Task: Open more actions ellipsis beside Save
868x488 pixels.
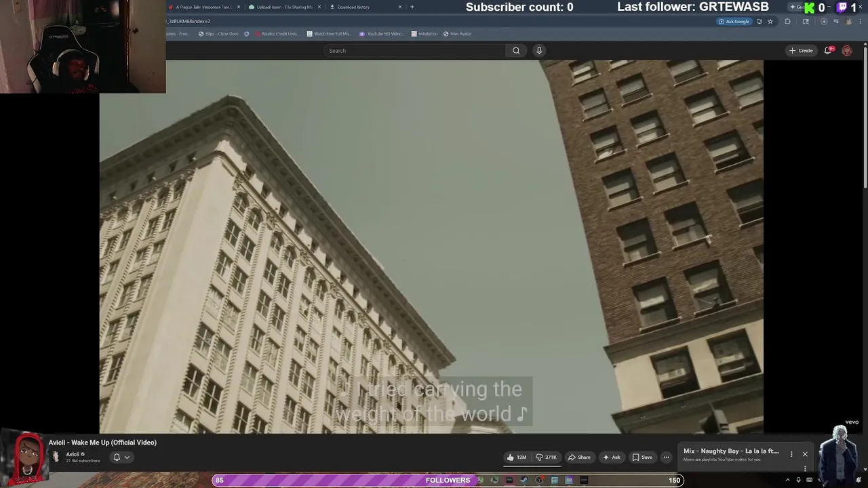Action: pos(666,457)
